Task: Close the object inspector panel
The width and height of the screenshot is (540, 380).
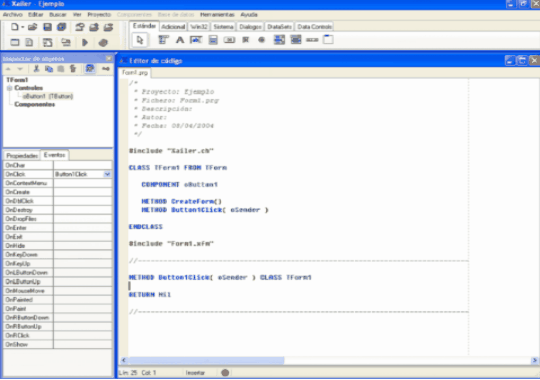Action: (109, 58)
